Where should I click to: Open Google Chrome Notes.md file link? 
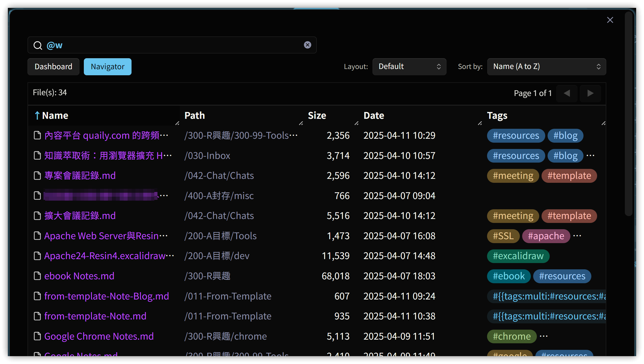[x=99, y=336]
